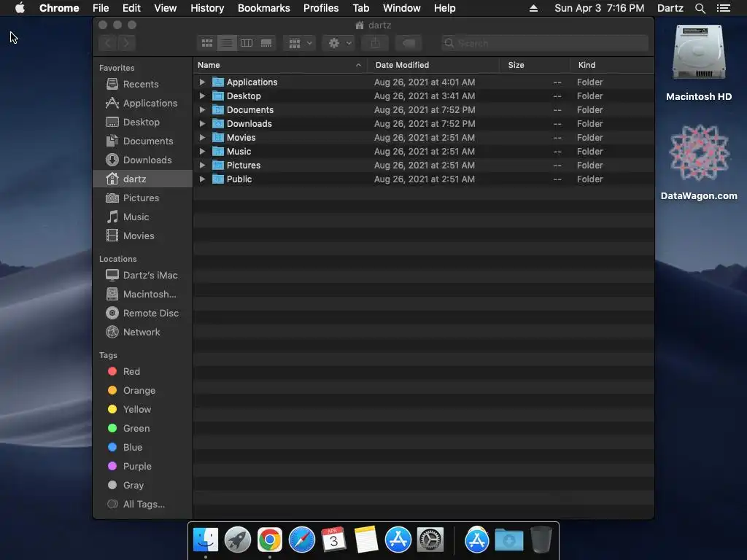Open Pictures from the sidebar

pos(142,198)
